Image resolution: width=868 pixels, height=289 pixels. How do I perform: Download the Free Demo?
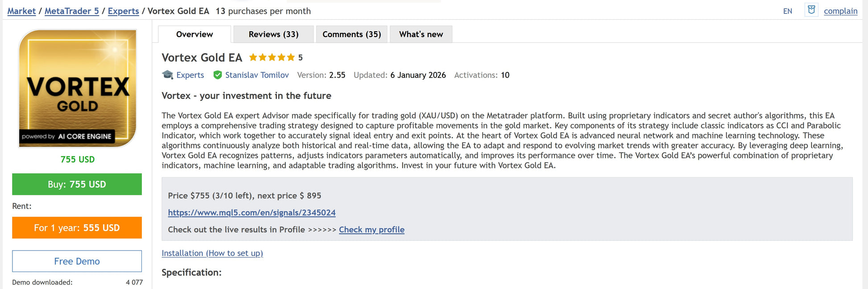click(77, 261)
